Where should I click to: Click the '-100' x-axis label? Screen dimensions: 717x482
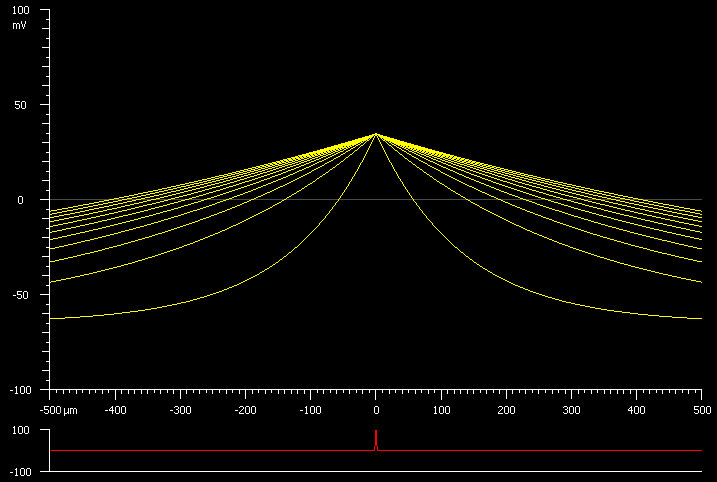click(x=310, y=410)
